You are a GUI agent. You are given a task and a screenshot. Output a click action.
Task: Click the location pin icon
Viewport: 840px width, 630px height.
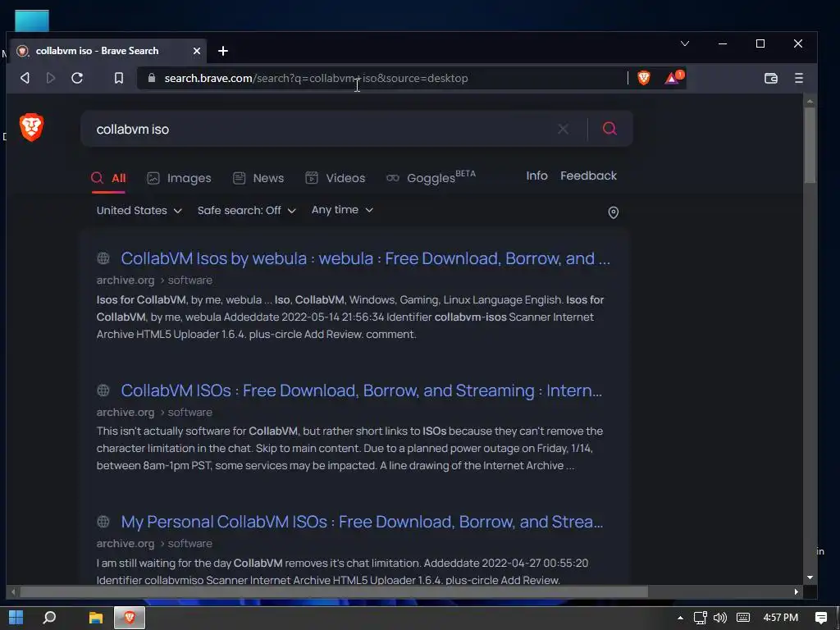pos(614,212)
